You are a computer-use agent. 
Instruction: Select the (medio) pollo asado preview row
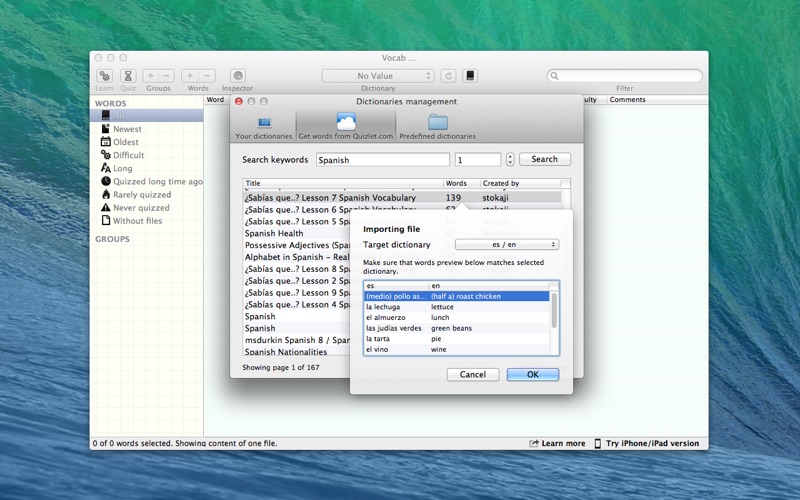(x=457, y=296)
